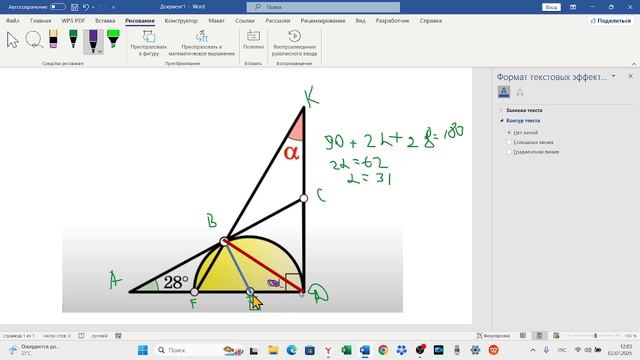The width and height of the screenshot is (640, 360).
Task: Open the WPS PDF tab
Action: tap(73, 20)
